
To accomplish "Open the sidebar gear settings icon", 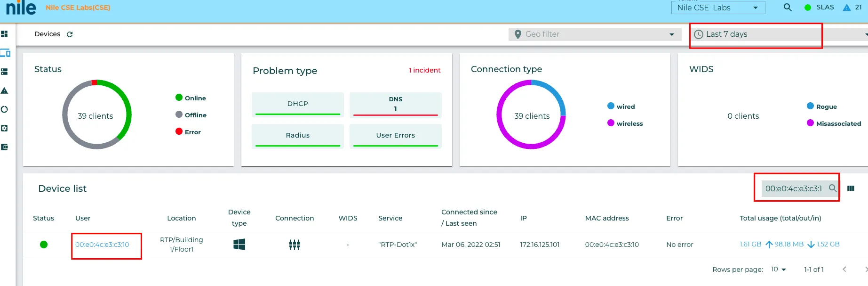I will click(5, 128).
